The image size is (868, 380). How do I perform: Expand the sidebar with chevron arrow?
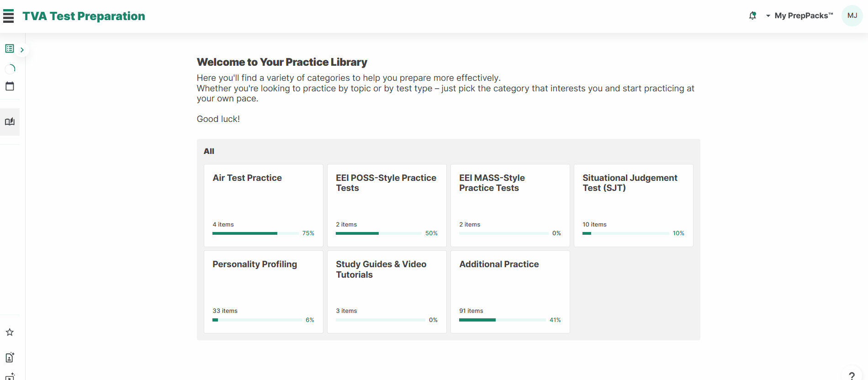click(22, 50)
